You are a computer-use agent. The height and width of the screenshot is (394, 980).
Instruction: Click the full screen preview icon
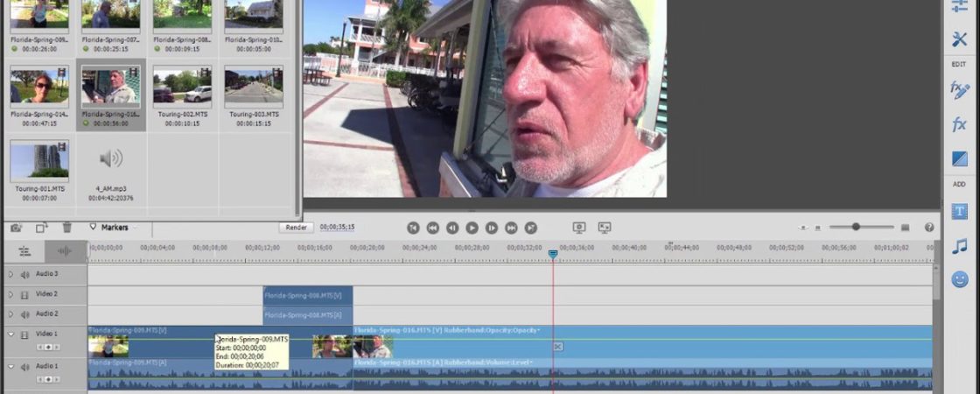tap(605, 228)
